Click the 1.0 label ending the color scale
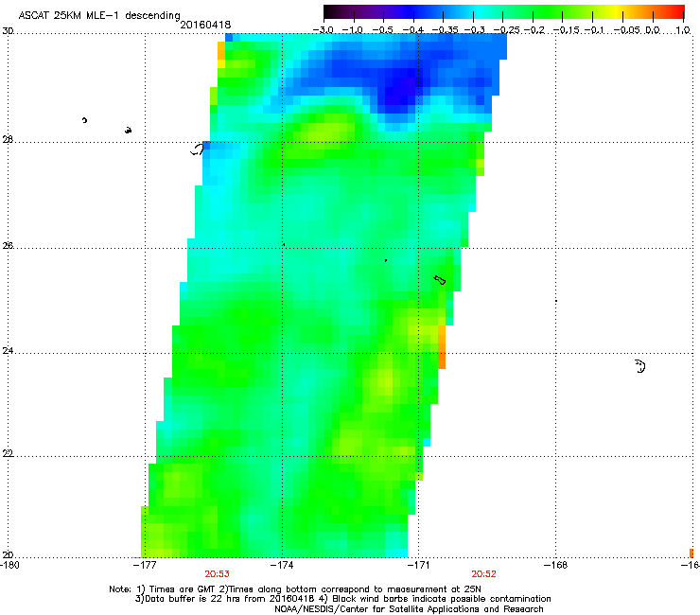Screen dimensions: 700x615 coord(683,30)
